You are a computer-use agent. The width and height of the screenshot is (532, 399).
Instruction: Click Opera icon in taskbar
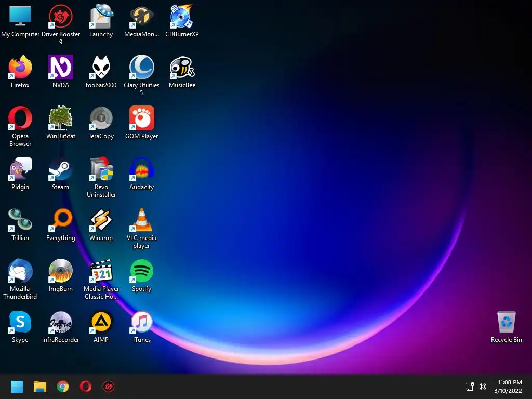coord(86,387)
